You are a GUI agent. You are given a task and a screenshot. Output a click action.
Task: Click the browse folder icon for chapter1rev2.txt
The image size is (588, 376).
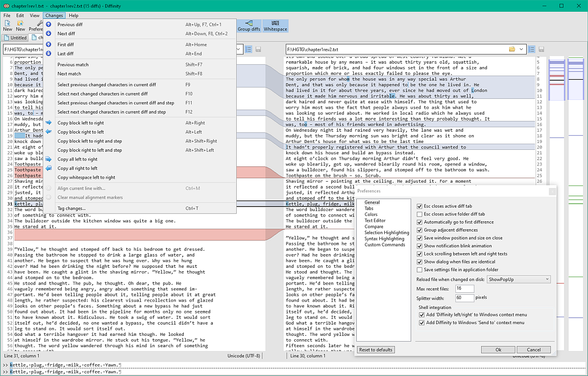[x=512, y=49]
